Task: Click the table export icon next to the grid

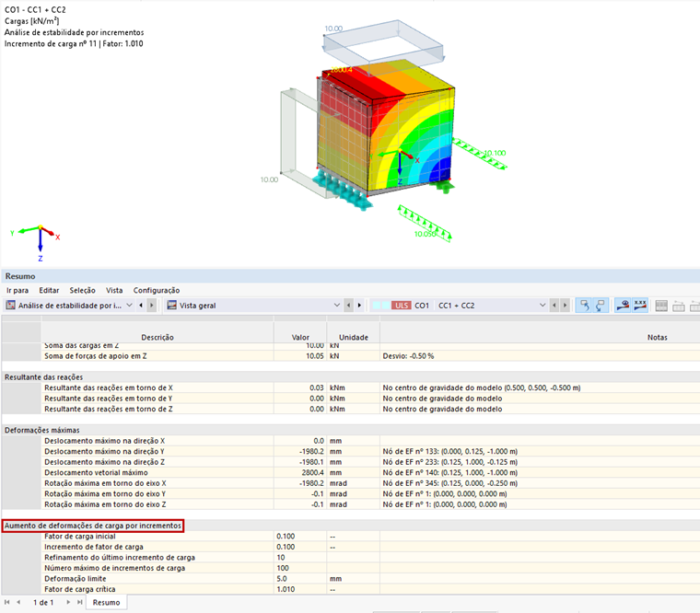Action: pyautogui.click(x=679, y=306)
